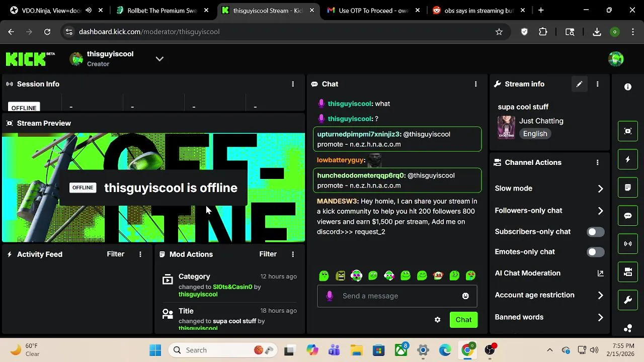
Task: Toggle the Chat bubble sidebar icon
Action: (x=628, y=216)
